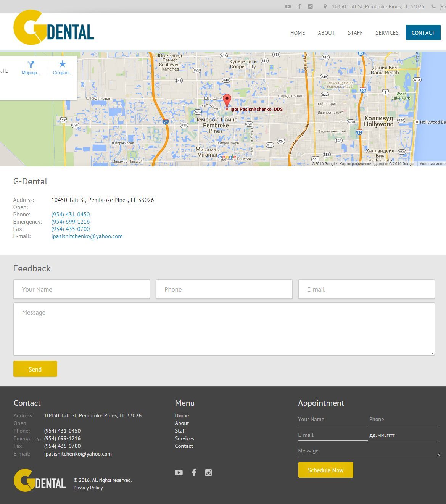Open footer YouTube icon

pos(179,473)
